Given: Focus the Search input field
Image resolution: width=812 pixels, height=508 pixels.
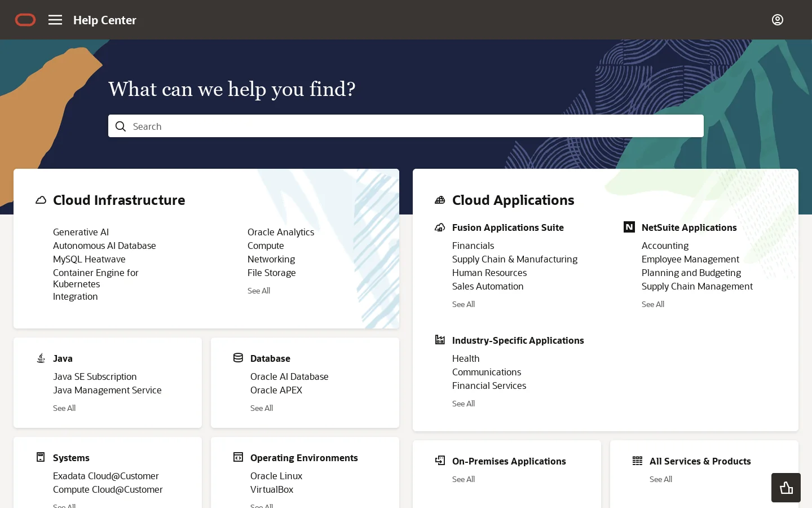Looking at the screenshot, I should click(406, 126).
